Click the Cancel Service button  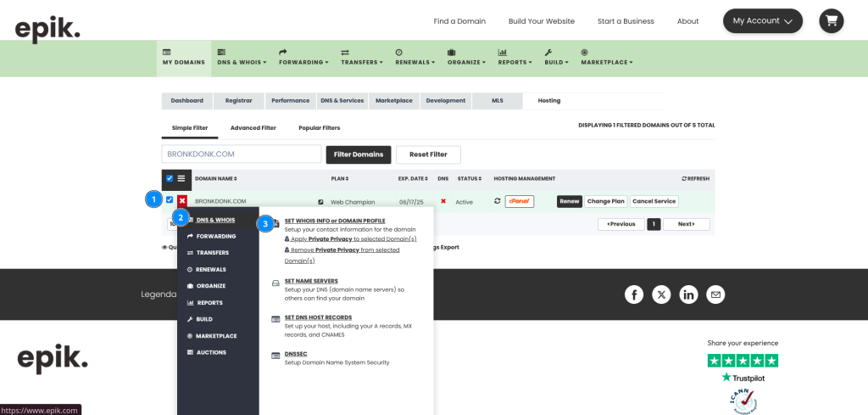(x=654, y=201)
